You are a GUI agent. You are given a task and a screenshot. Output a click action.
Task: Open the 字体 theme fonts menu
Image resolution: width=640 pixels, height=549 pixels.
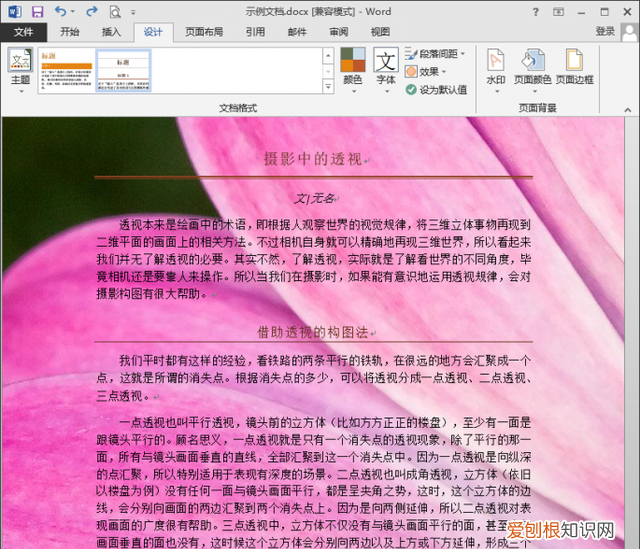(386, 70)
